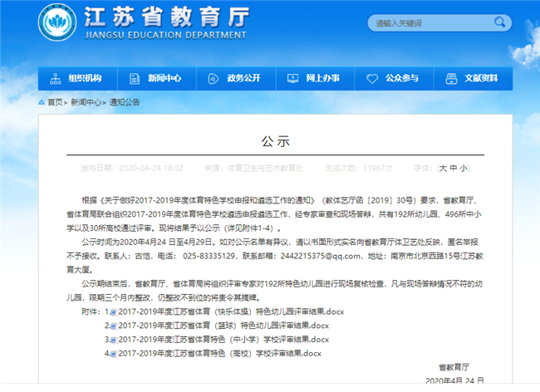Download the 快乐体操 特色幼儿园评审结果.docx attachment
This screenshot has width=540, height=392.
click(231, 311)
